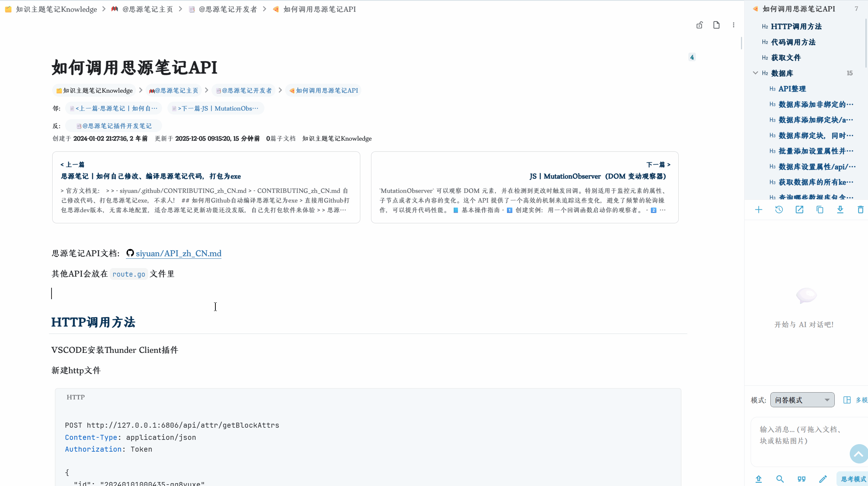
Task: Open the 问答模式 mode dropdown
Action: pyautogui.click(x=802, y=400)
